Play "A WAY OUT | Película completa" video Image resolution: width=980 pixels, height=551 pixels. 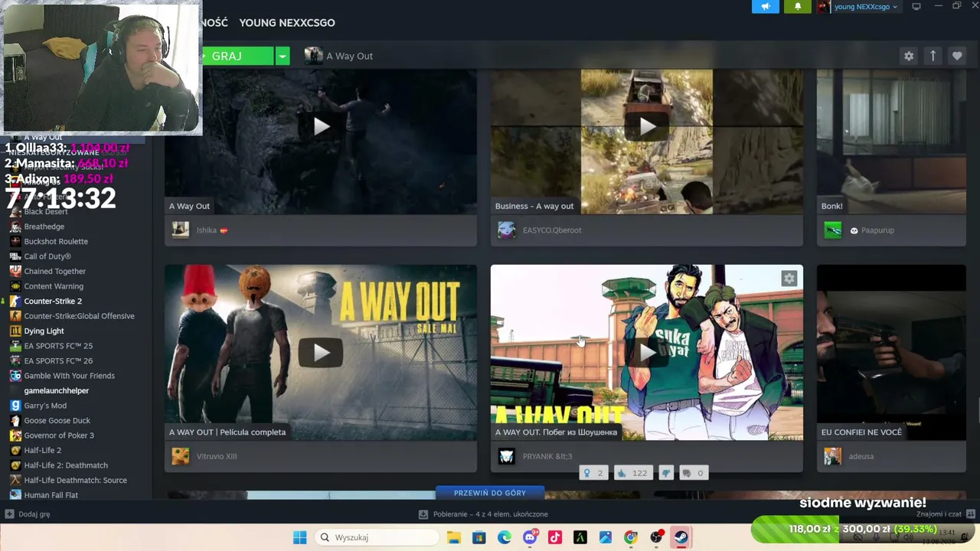(x=321, y=352)
